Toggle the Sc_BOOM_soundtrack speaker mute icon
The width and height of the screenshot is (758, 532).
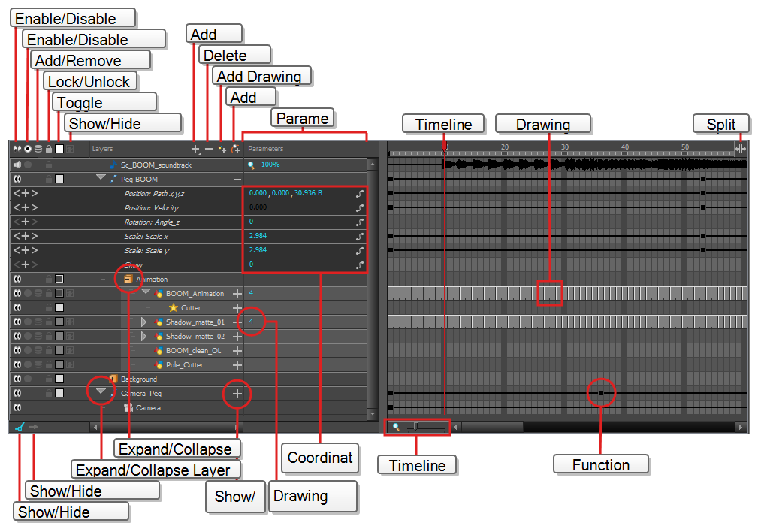pos(16,165)
